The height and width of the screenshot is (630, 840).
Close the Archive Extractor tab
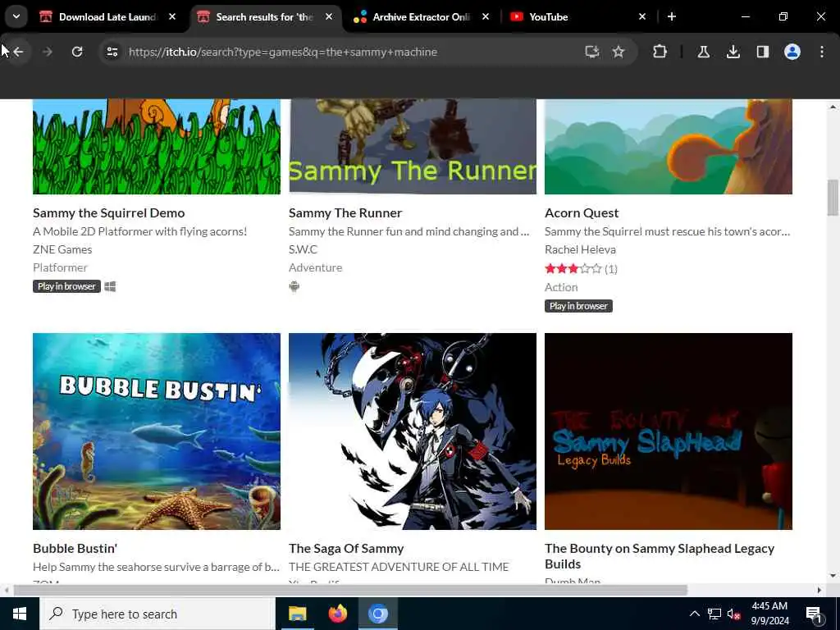coord(486,16)
